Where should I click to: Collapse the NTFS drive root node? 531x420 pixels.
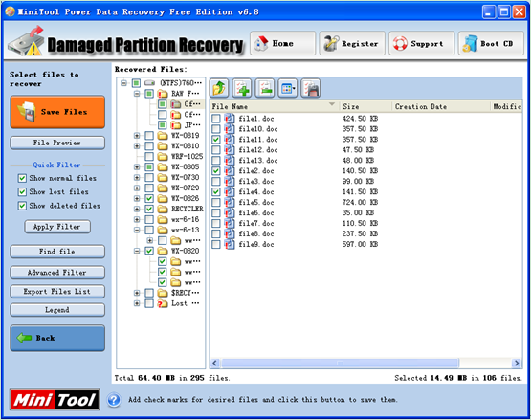[x=123, y=83]
